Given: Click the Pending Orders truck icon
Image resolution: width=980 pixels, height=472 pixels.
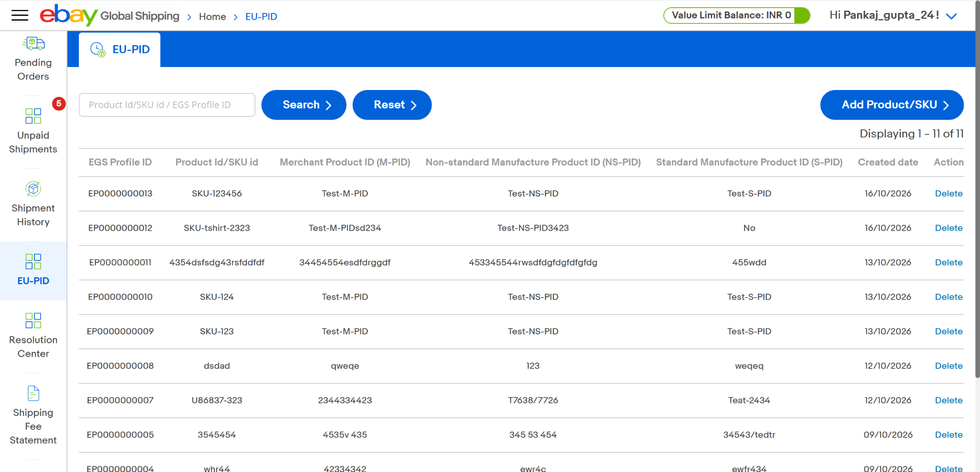Looking at the screenshot, I should pos(33,44).
